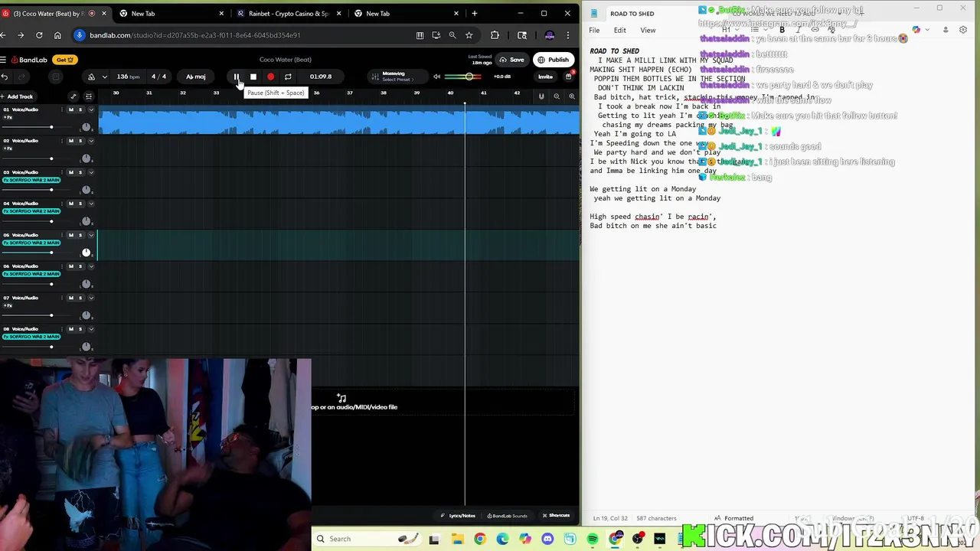Viewport: 980px width, 551px height.
Task: Click the metronome icon
Action: click(x=92, y=77)
